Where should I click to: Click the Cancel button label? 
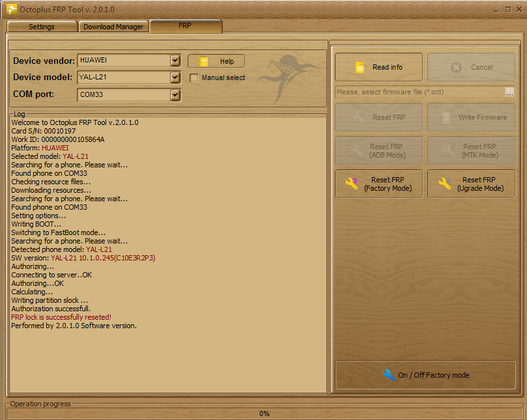[x=481, y=67]
